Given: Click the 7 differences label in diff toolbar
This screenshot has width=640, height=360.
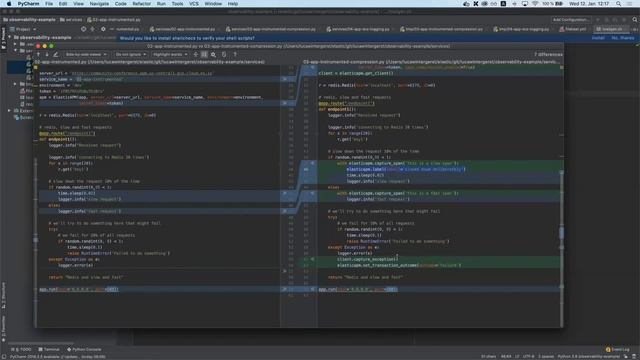Looking at the screenshot, I should point(548,54).
